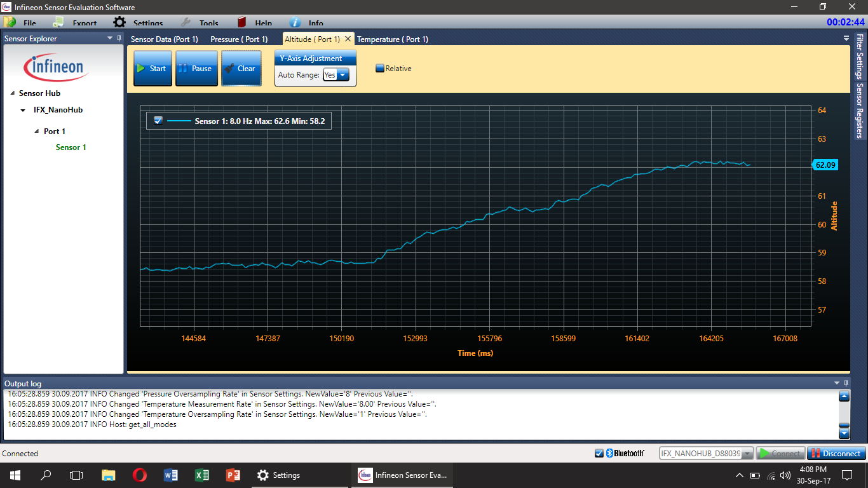
Task: Switch to the Temperature (Port 1) tab
Action: 392,39
